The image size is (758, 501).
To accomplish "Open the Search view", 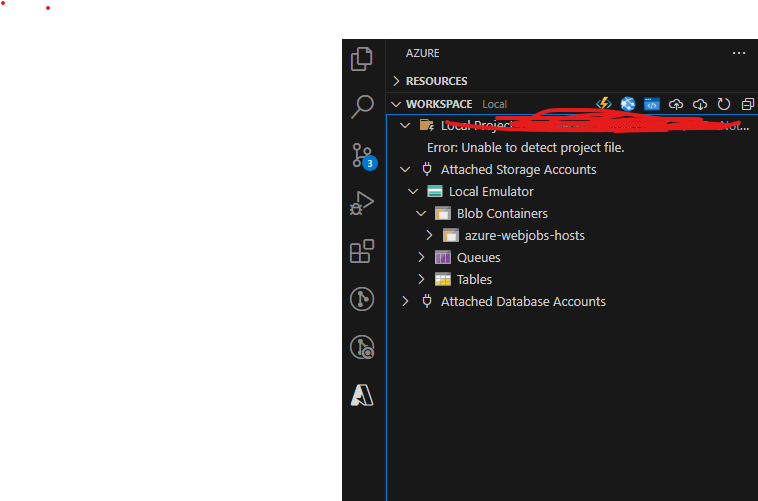I will click(x=362, y=106).
